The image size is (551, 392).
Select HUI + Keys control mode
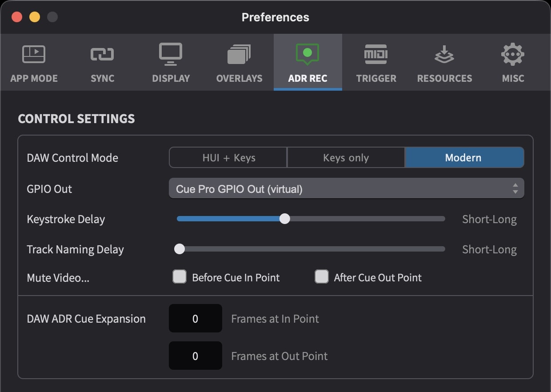tap(228, 158)
